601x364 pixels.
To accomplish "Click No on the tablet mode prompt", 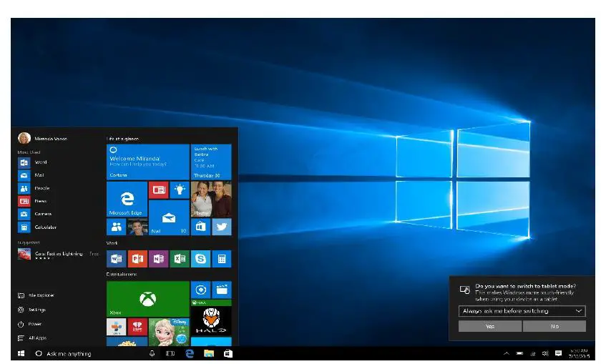I will 554,326.
